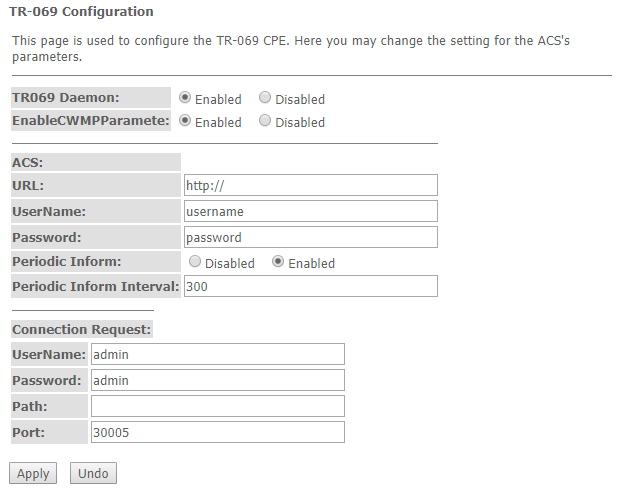
Task: Select Enabled for EnableCWMPParamete
Action: (186, 121)
